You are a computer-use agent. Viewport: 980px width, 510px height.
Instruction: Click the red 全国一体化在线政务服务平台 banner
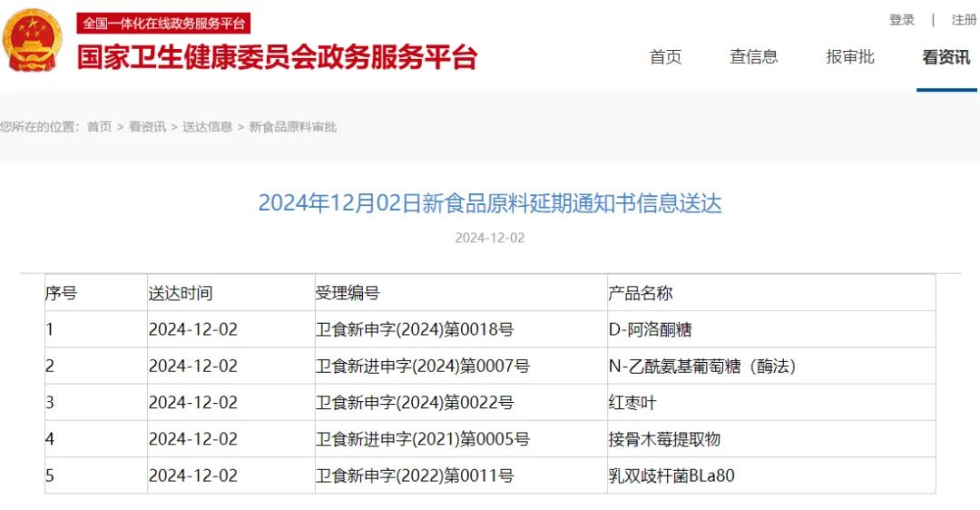[x=163, y=23]
